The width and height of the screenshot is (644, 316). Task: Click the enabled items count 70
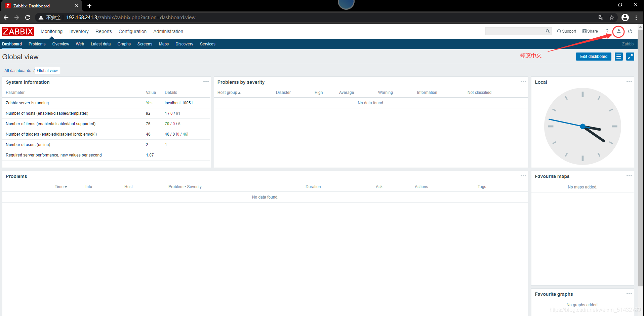167,124
